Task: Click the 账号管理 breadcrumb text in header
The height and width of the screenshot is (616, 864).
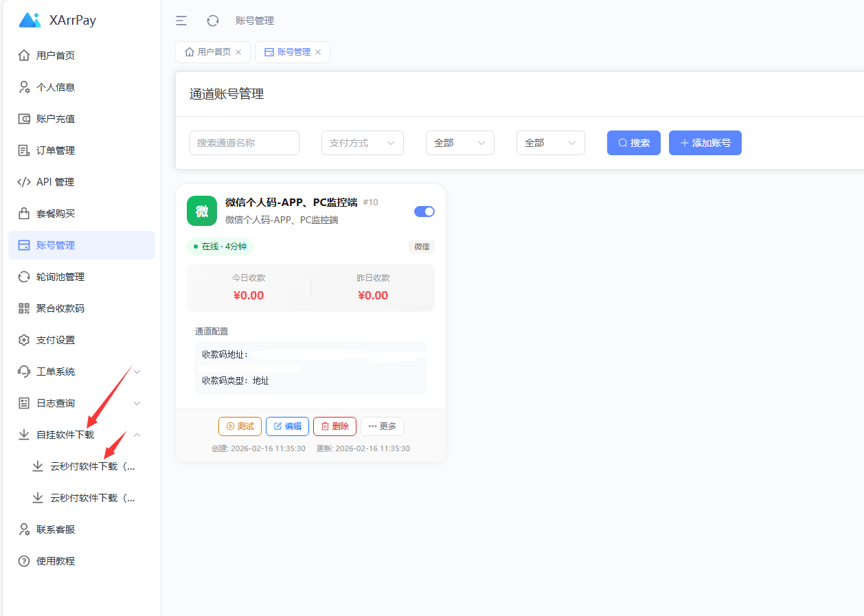Action: pos(255,21)
